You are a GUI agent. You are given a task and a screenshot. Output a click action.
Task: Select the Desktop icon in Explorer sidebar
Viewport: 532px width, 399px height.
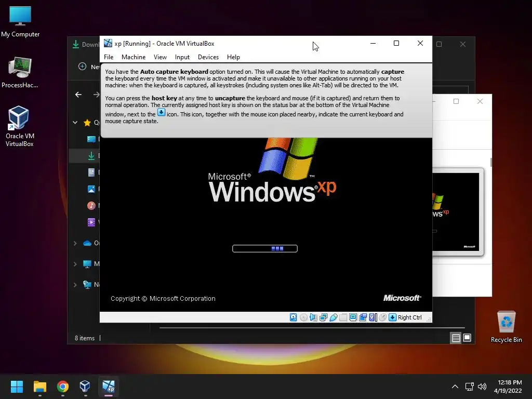pyautogui.click(x=91, y=139)
